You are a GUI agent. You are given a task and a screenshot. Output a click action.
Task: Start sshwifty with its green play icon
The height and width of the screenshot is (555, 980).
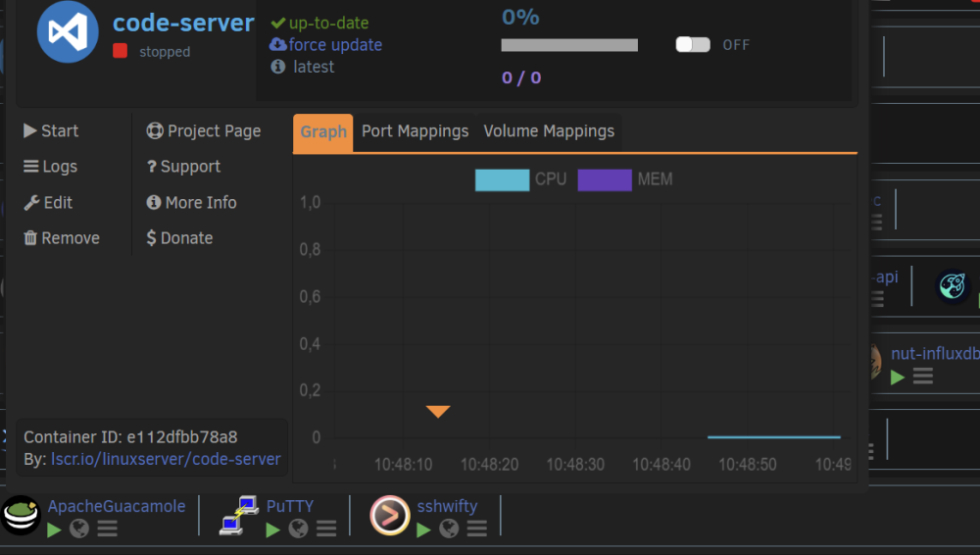pyautogui.click(x=423, y=530)
